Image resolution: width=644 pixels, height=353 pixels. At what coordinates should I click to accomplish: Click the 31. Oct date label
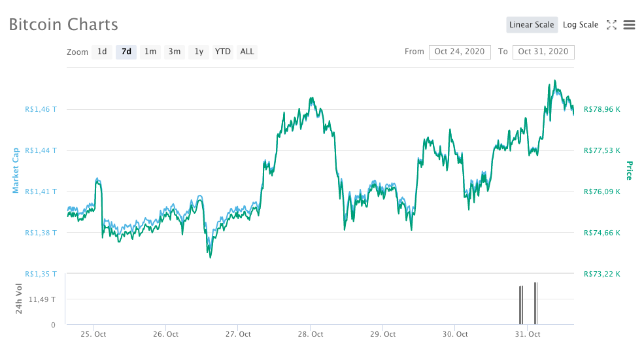(x=528, y=334)
